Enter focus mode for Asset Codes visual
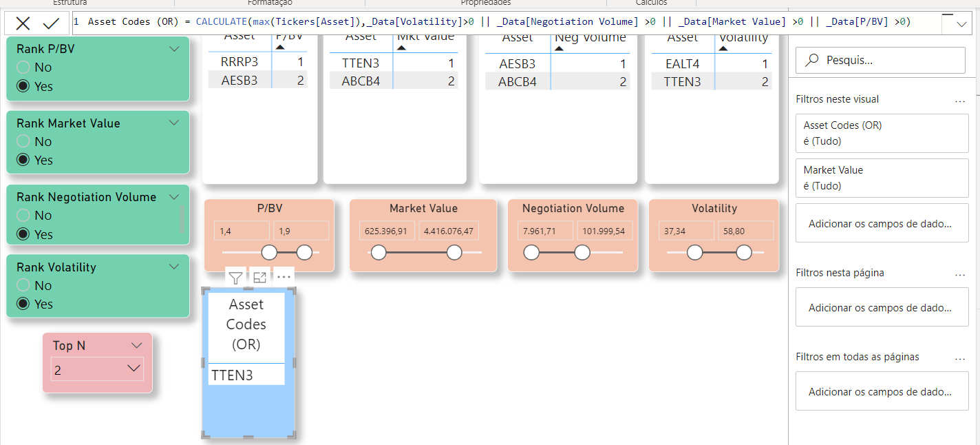This screenshot has height=445, width=980. click(259, 278)
